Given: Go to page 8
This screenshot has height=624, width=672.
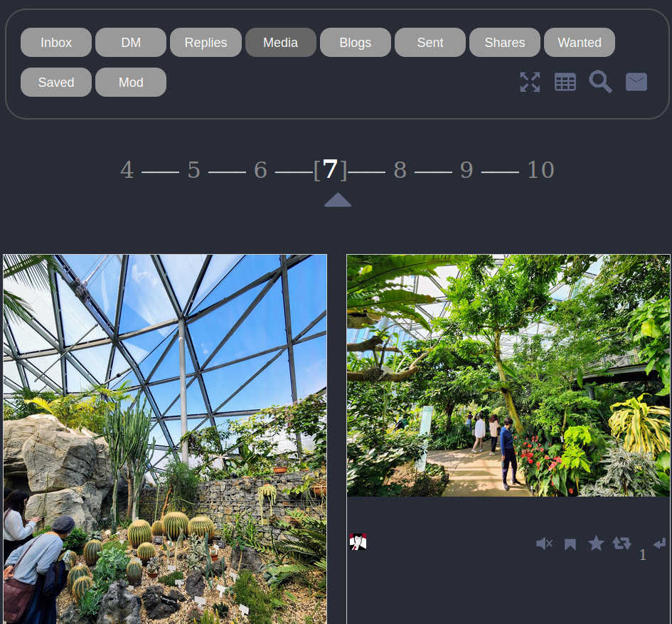Looking at the screenshot, I should click(x=400, y=170).
